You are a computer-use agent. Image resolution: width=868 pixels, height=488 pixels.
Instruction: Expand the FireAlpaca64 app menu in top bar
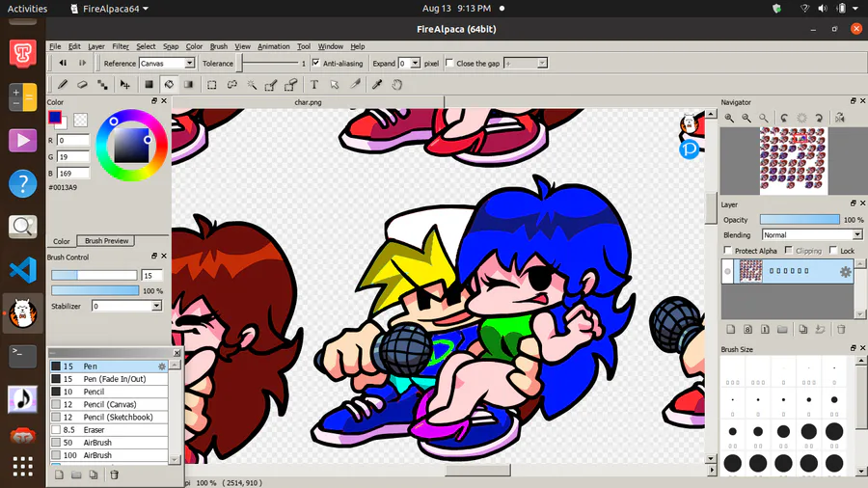pos(110,9)
